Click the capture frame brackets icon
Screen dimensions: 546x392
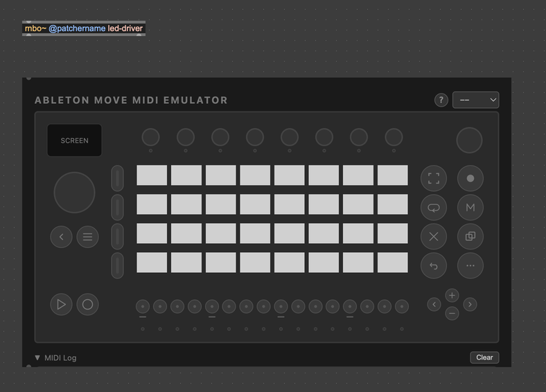434,178
